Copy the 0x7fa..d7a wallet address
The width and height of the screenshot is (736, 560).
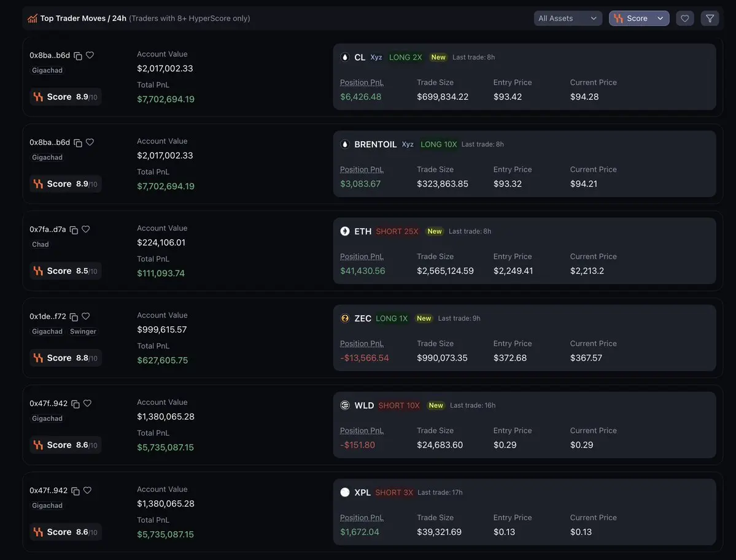(74, 230)
